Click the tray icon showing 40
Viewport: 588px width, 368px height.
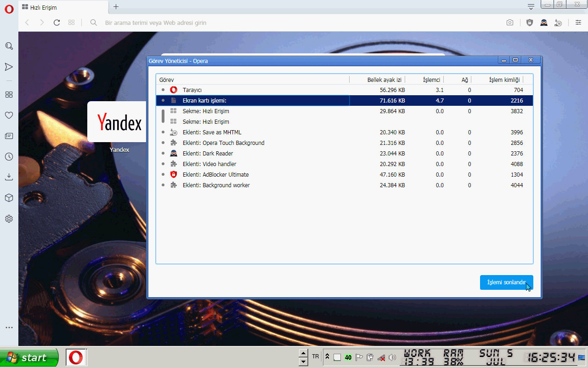348,357
